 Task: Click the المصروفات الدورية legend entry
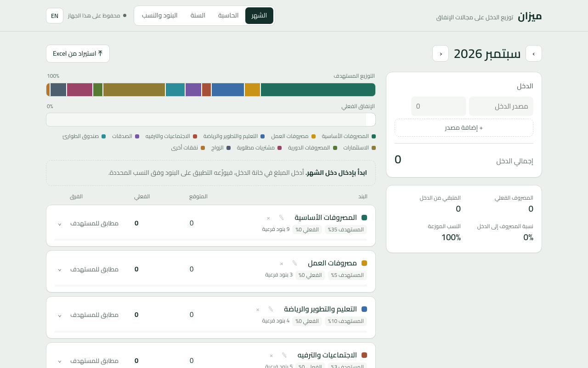[x=312, y=148]
